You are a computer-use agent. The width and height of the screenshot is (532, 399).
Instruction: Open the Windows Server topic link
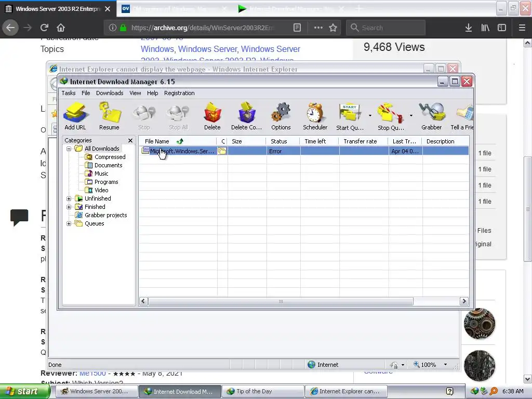207,49
